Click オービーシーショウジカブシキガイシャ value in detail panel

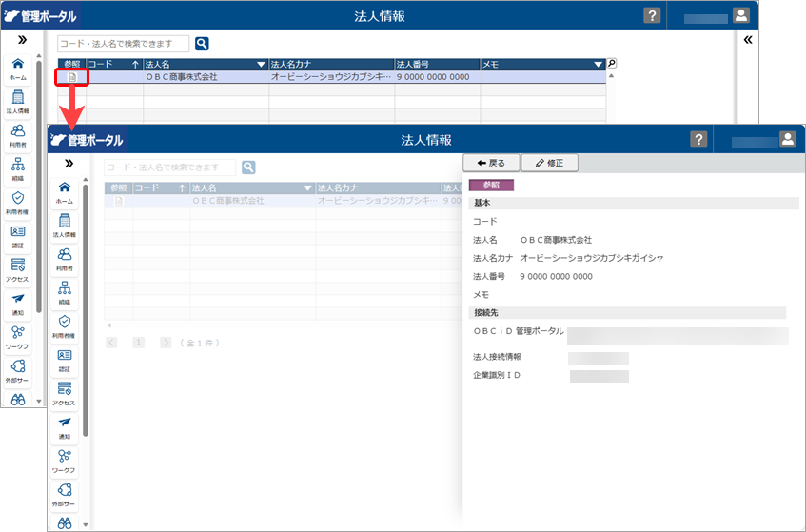[x=592, y=258]
